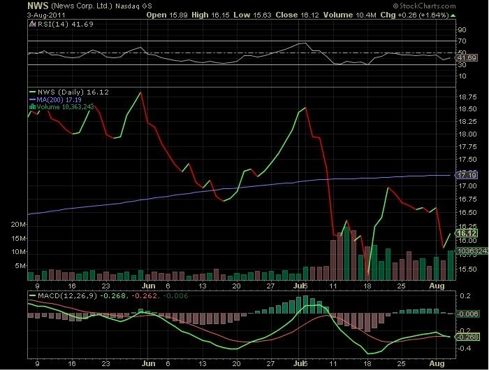Click the 16.12 last price tag
This screenshot has height=371, width=489.
466,233
